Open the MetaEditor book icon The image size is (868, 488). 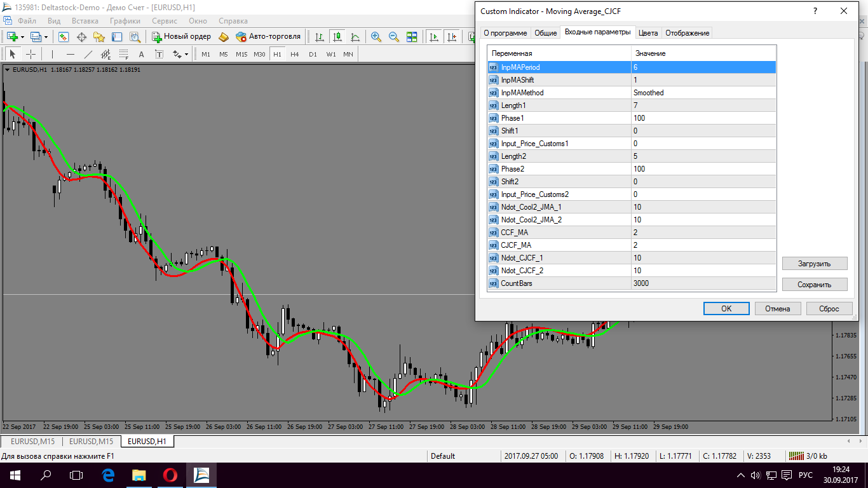tap(223, 37)
